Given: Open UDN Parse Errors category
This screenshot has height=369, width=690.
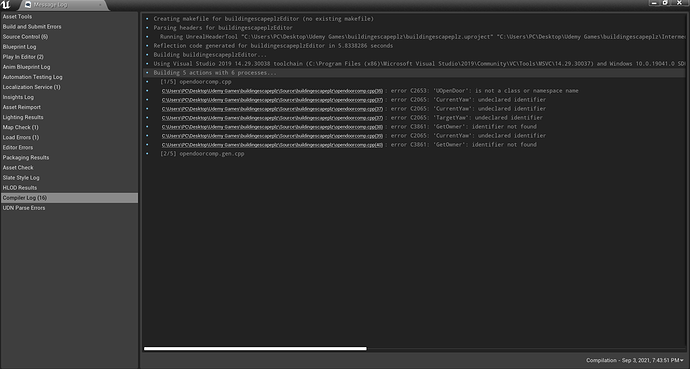Looking at the screenshot, I should click(x=69, y=208).
